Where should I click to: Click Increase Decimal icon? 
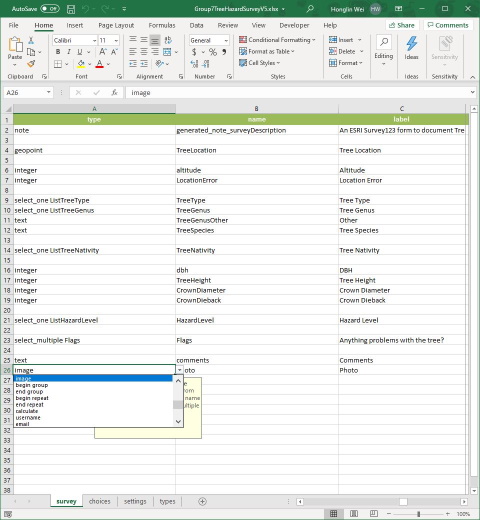pyautogui.click(x=194, y=64)
